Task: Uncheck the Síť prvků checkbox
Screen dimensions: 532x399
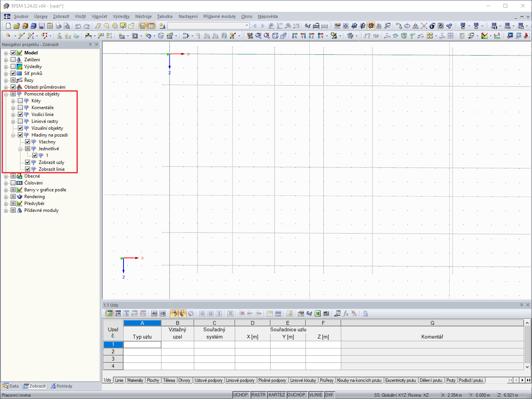Action: point(13,73)
